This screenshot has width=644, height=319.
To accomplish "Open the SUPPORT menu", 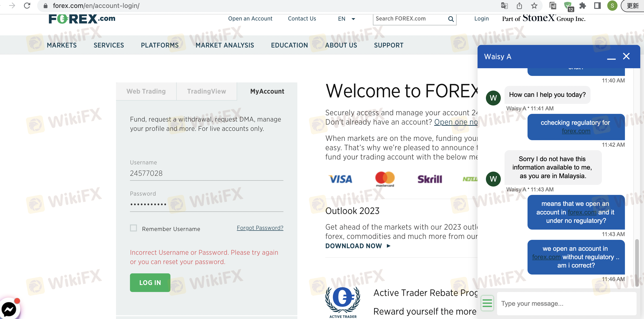I will [388, 45].
